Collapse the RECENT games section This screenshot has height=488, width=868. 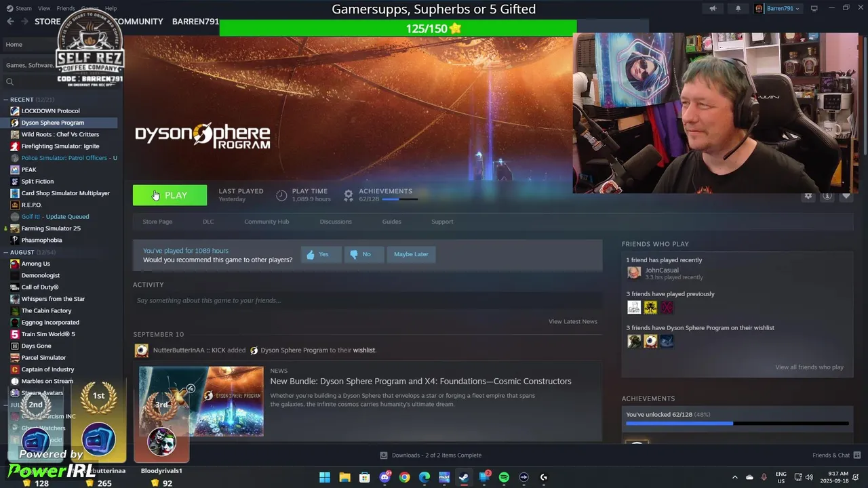6,100
